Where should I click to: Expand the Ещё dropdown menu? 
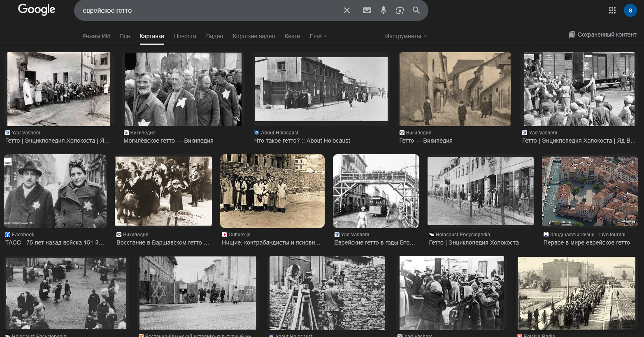(x=318, y=36)
